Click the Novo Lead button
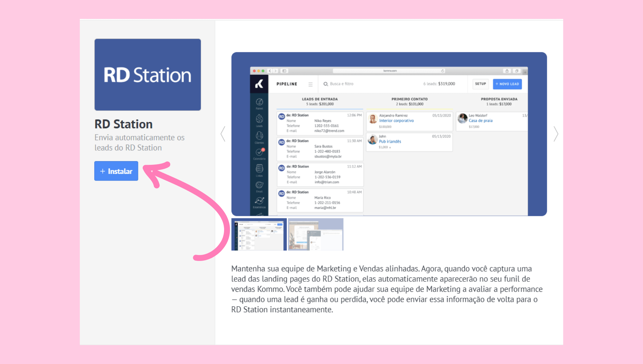The image size is (643, 364). (507, 84)
